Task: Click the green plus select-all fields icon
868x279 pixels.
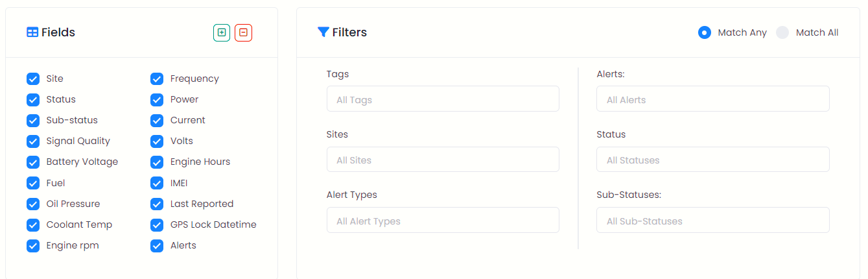Action: [222, 32]
